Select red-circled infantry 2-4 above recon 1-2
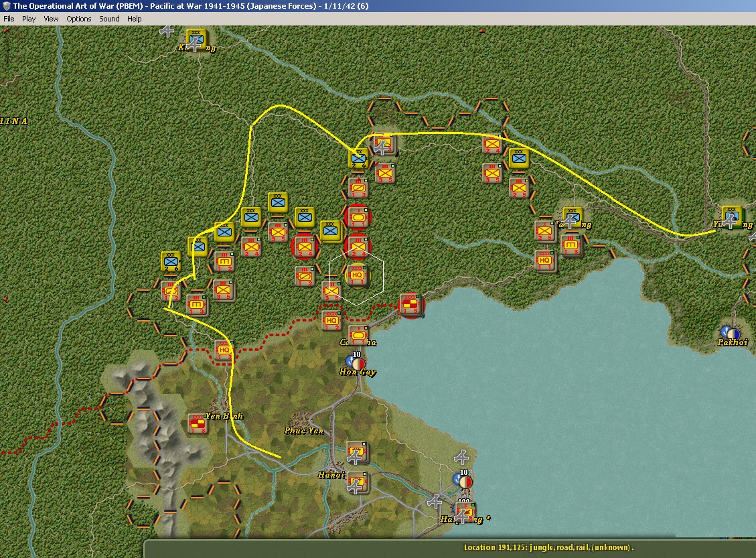This screenshot has width=756, height=558. pos(304,247)
